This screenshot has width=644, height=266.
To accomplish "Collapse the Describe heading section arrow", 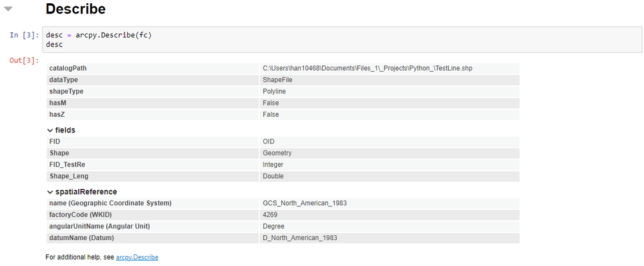I will click(x=9, y=9).
